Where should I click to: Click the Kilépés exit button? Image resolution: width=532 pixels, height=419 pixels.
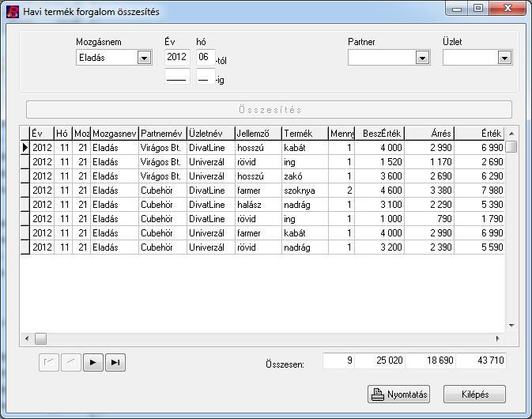(x=474, y=394)
